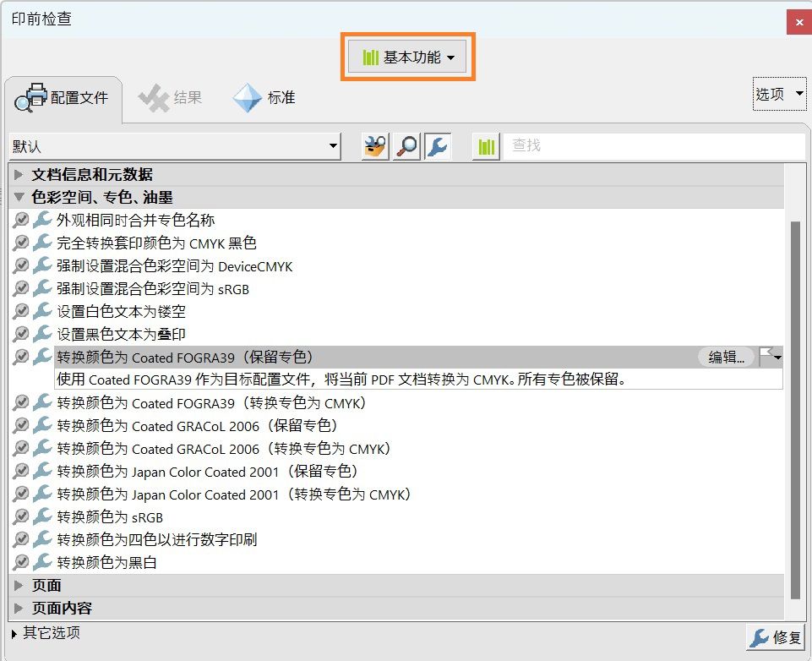Image resolution: width=812 pixels, height=661 pixels.
Task: Select 强制设置混合色彩空间为 DeviceCMYK
Action: tap(175, 266)
